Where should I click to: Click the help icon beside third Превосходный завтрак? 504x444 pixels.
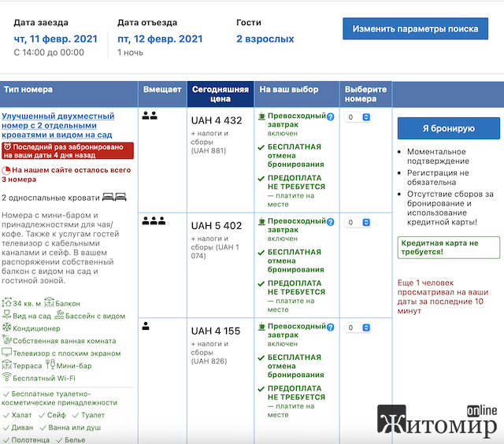coord(331,327)
